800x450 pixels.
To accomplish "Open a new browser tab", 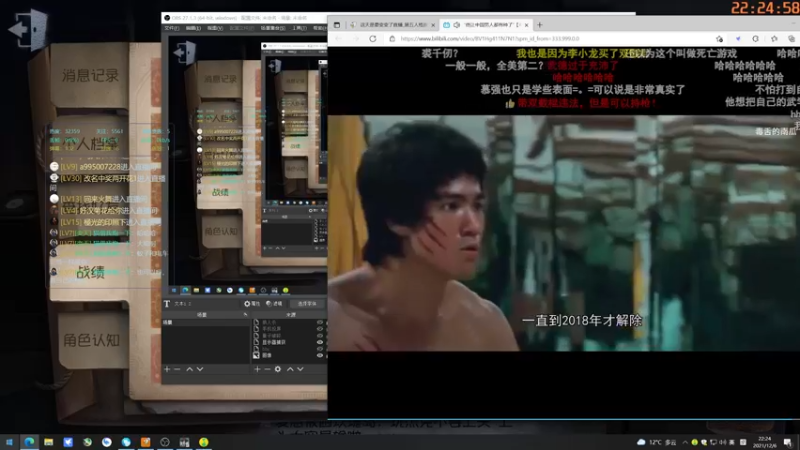I will (540, 24).
